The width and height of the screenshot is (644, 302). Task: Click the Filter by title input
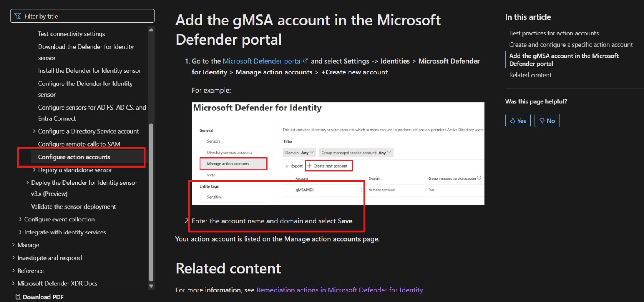pos(83,16)
